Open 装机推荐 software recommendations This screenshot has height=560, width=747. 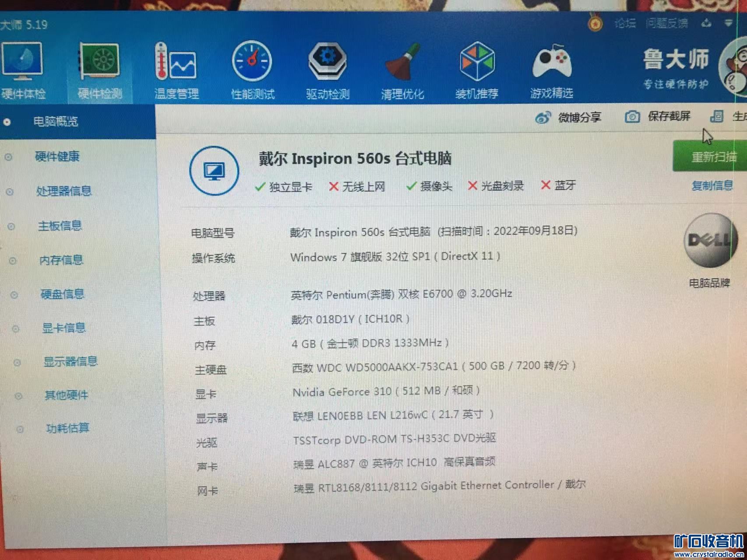pyautogui.click(x=477, y=70)
